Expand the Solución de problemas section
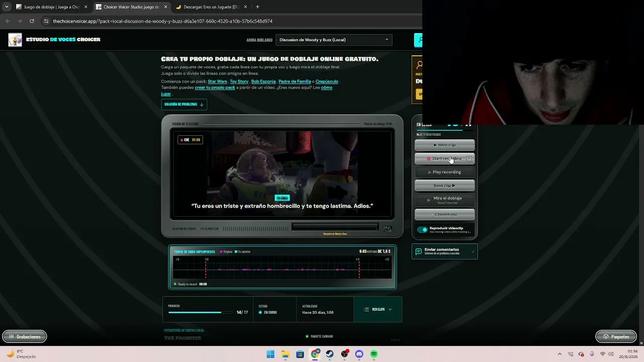The width and height of the screenshot is (644, 362). [184, 105]
